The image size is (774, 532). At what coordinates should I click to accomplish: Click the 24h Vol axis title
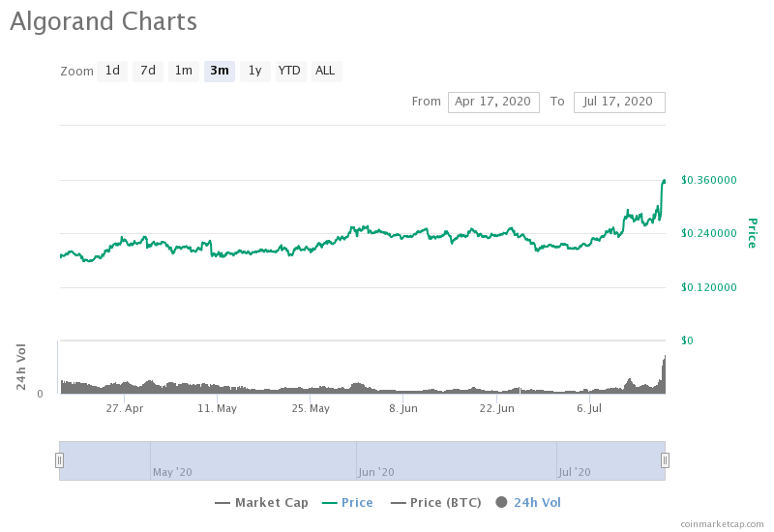[20, 367]
